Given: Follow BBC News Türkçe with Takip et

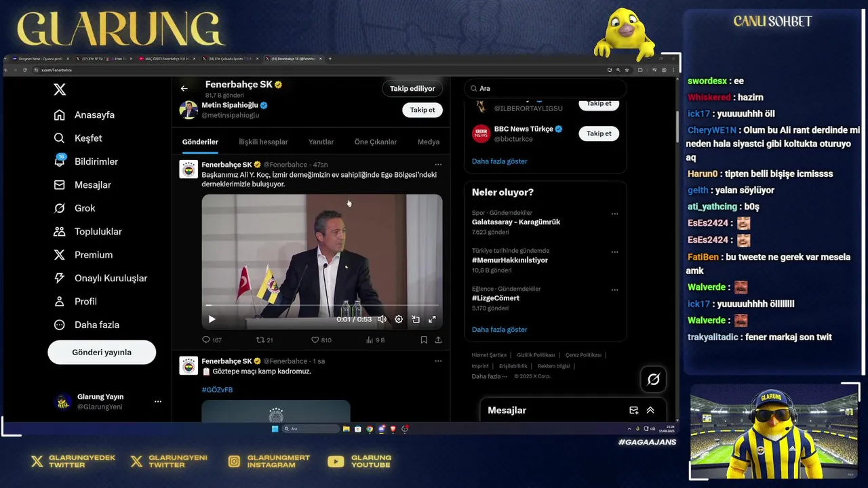Looking at the screenshot, I should point(599,134).
